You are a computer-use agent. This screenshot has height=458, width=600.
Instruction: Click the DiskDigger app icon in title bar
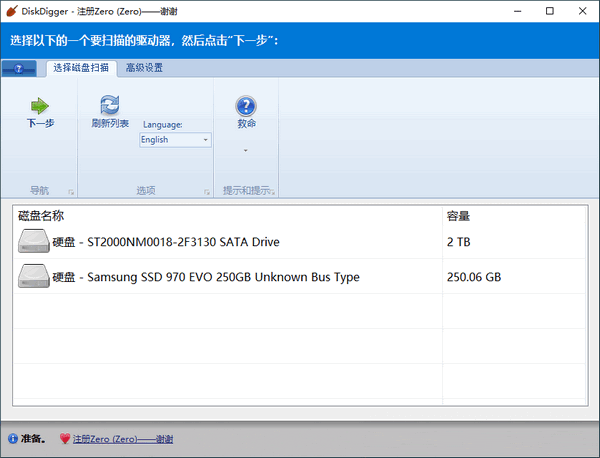coord(12,11)
